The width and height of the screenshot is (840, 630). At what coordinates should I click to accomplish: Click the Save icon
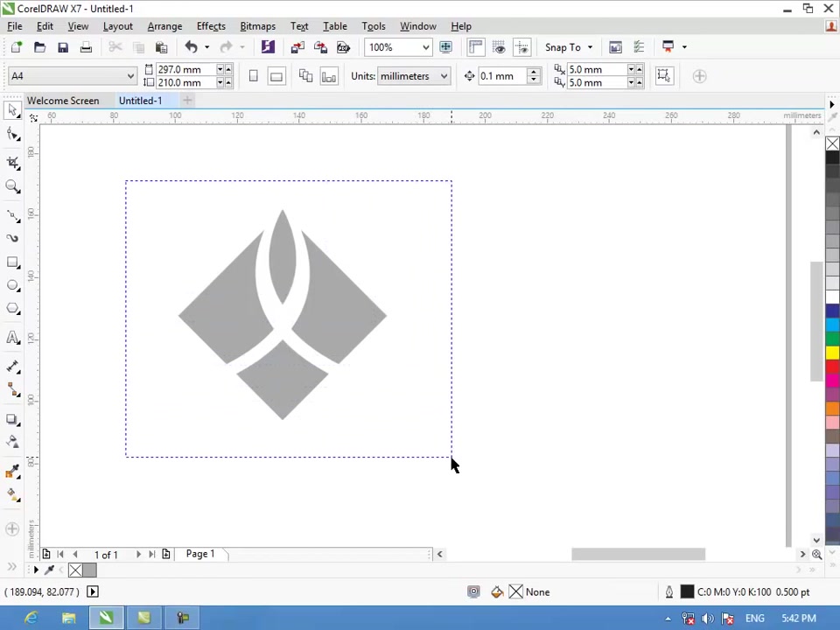coord(63,47)
